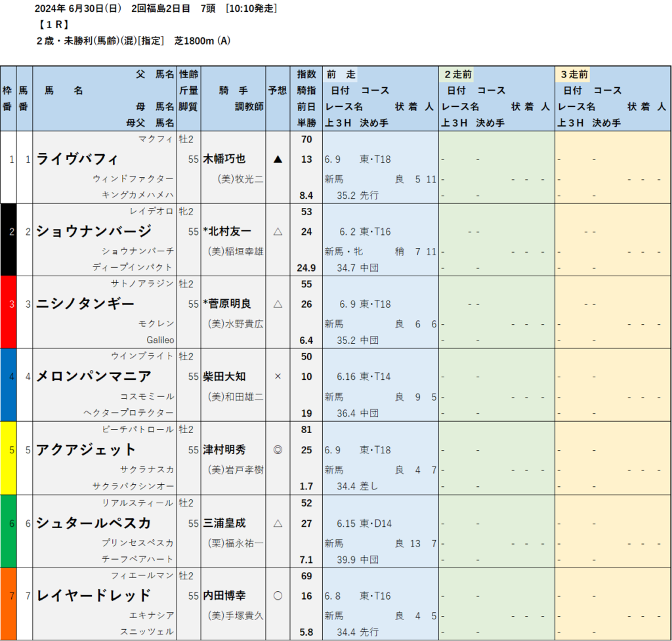Viewport: 672px width, 641px height.
Task: Click the race date line 2024年 6月30日(日)
Action: coord(79,9)
